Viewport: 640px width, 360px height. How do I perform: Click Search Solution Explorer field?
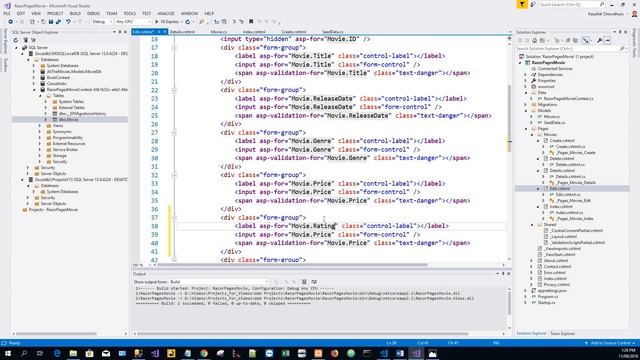pos(571,49)
